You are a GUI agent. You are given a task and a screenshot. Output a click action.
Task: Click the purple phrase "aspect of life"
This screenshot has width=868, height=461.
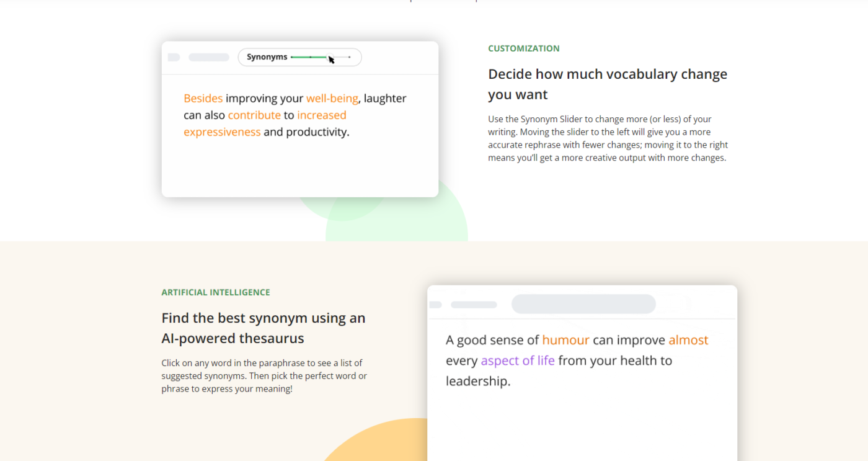(x=518, y=360)
